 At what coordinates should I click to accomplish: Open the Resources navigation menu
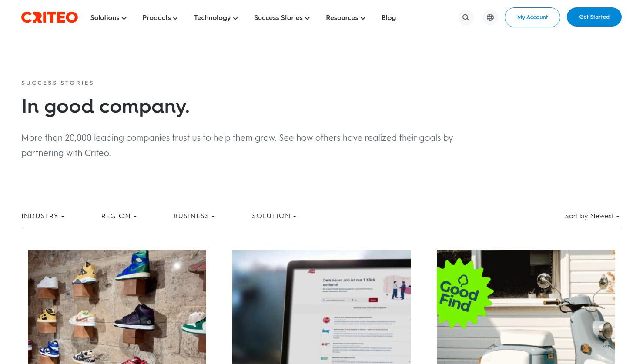[x=345, y=18]
